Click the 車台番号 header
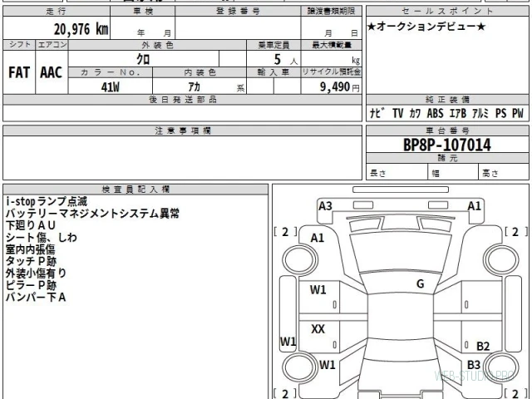The width and height of the screenshot is (532, 399). (447, 131)
